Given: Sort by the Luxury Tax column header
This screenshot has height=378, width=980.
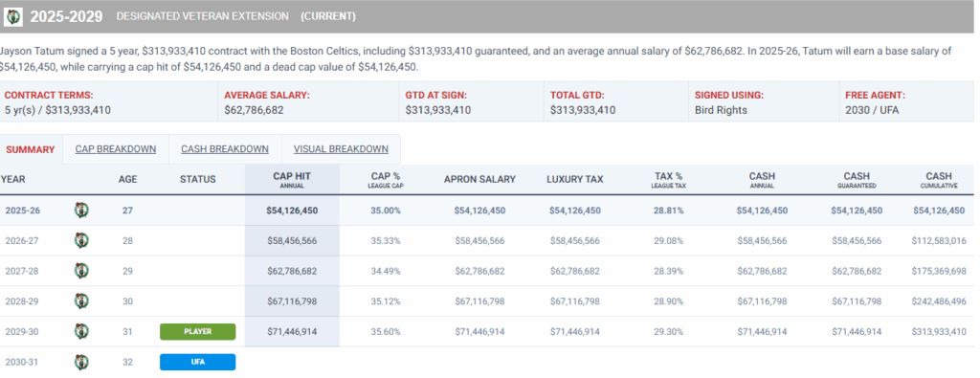Looking at the screenshot, I should tap(575, 179).
